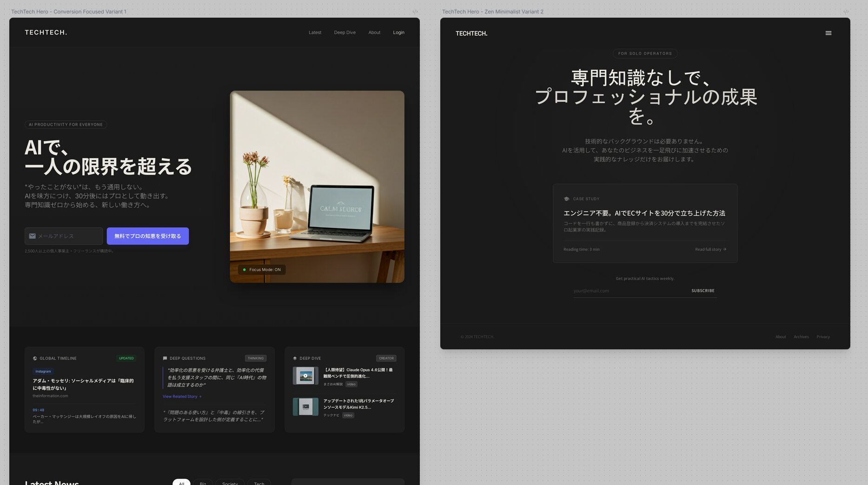Click the AI PRODUCTIVITY FOR EVERYONE pill
This screenshot has width=868, height=485.
(66, 125)
